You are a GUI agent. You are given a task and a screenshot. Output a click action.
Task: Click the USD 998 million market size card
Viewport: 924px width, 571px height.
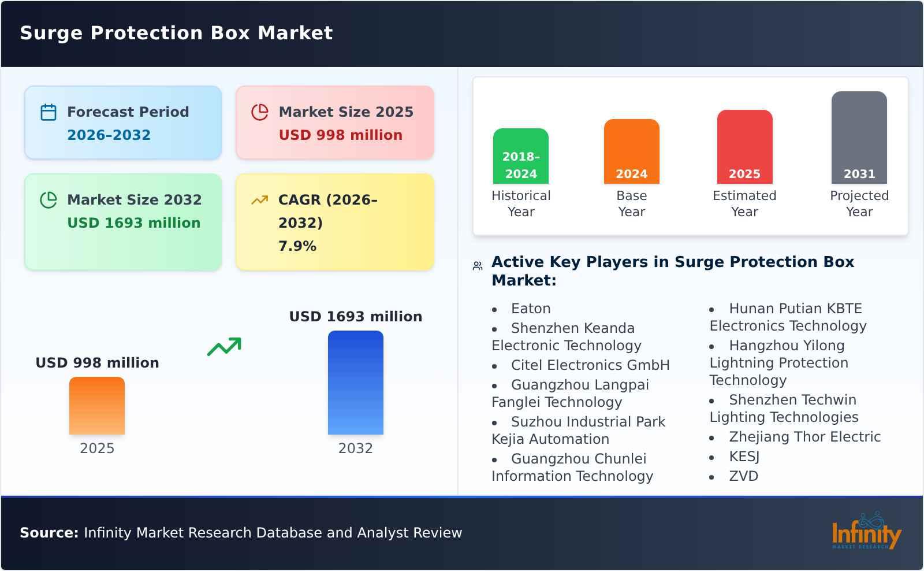334,122
